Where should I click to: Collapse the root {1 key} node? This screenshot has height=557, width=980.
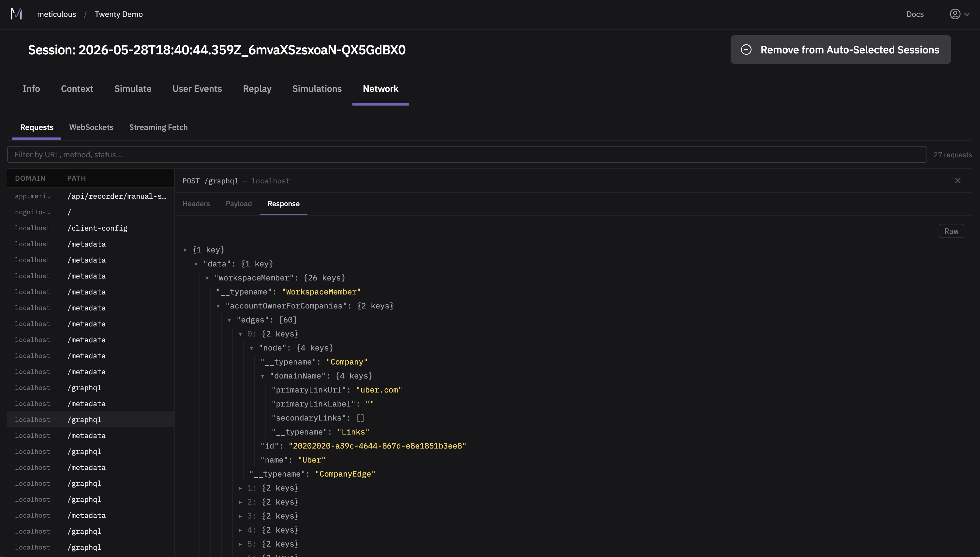click(185, 250)
